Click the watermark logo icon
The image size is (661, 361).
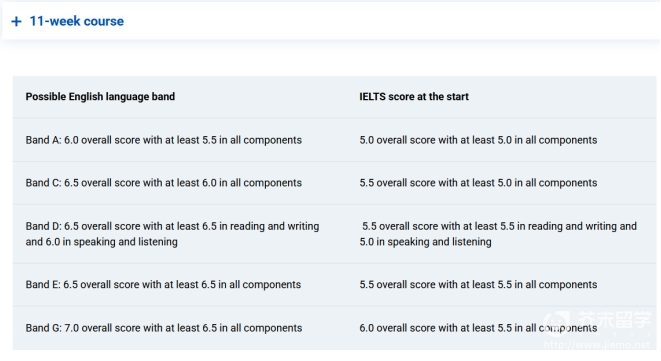pos(556,321)
